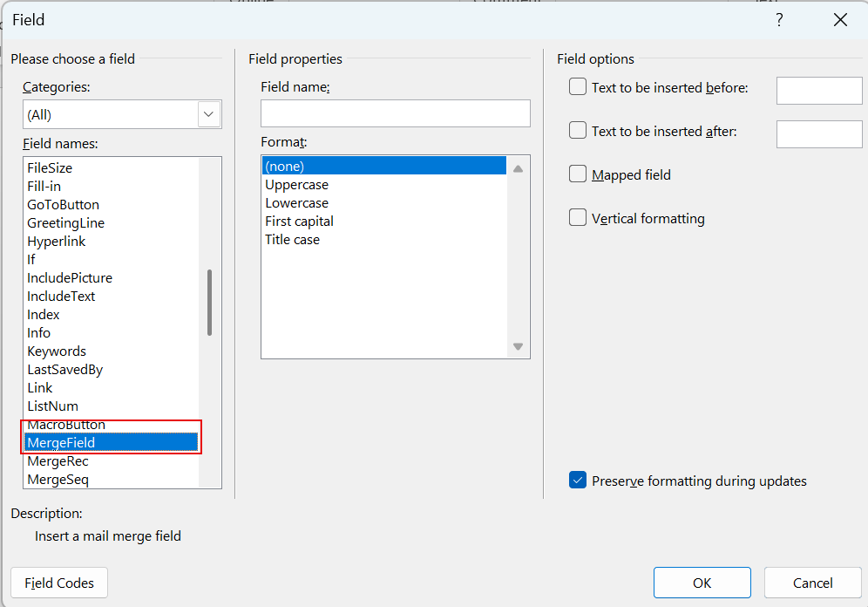868x607 pixels.
Task: Open Field Codes view
Action: (x=58, y=583)
